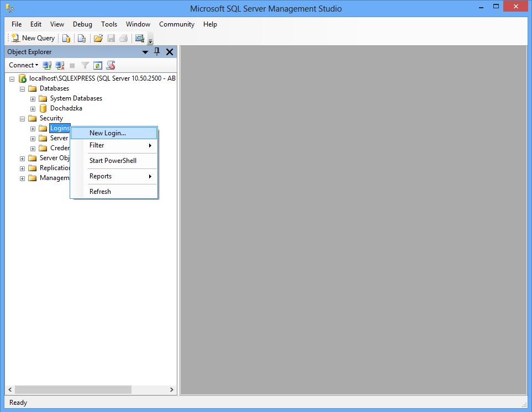Click the Logins folder icon

43,128
